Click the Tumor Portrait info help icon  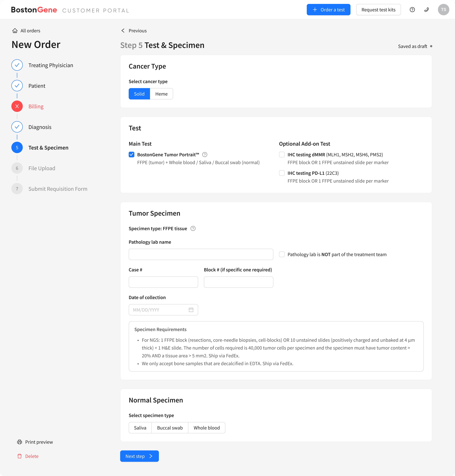205,155
